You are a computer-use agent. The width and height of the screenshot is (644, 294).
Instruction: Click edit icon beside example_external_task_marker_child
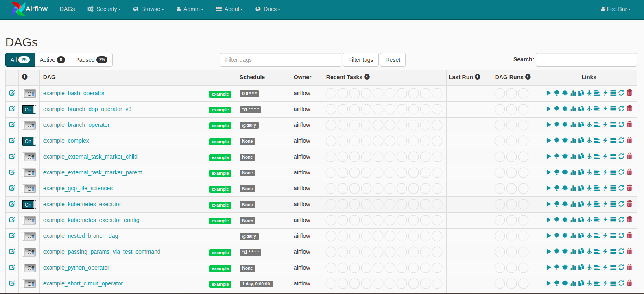[x=12, y=157]
